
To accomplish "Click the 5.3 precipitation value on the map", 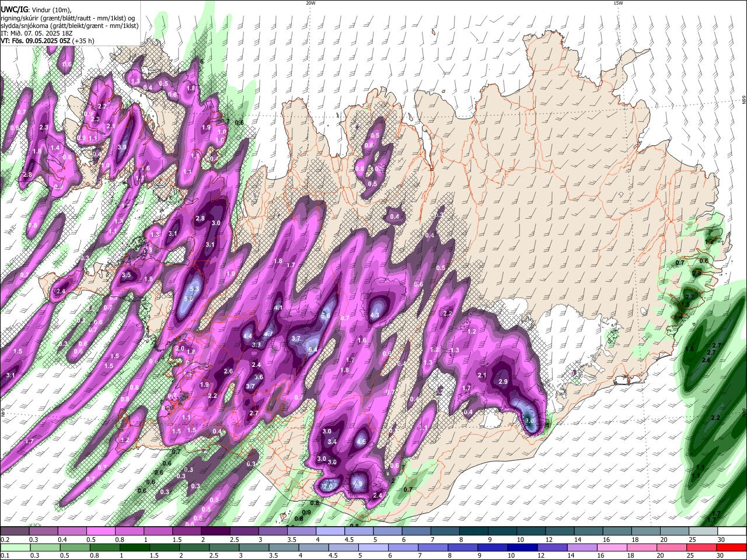I will tap(195, 289).
